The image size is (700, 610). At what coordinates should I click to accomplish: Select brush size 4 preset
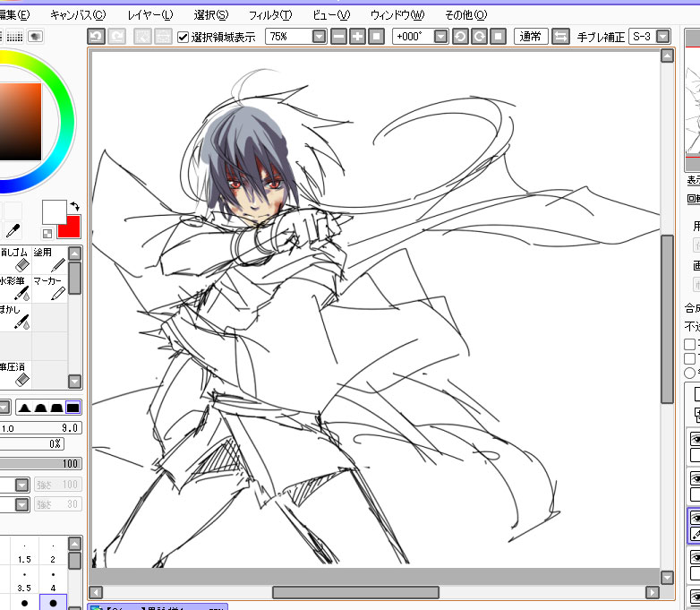53,581
